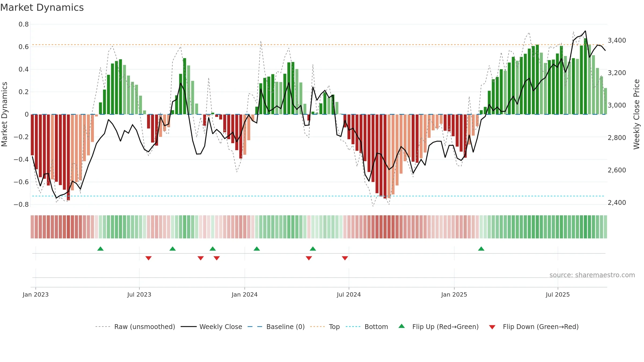Click Flip Up (Red→Green) legend label
The width and height of the screenshot is (644, 362).
(445, 327)
